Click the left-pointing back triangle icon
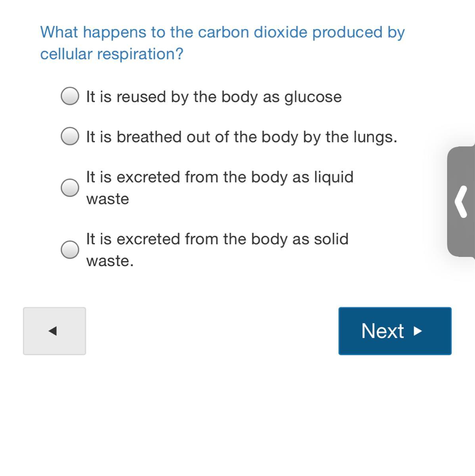 point(52,331)
